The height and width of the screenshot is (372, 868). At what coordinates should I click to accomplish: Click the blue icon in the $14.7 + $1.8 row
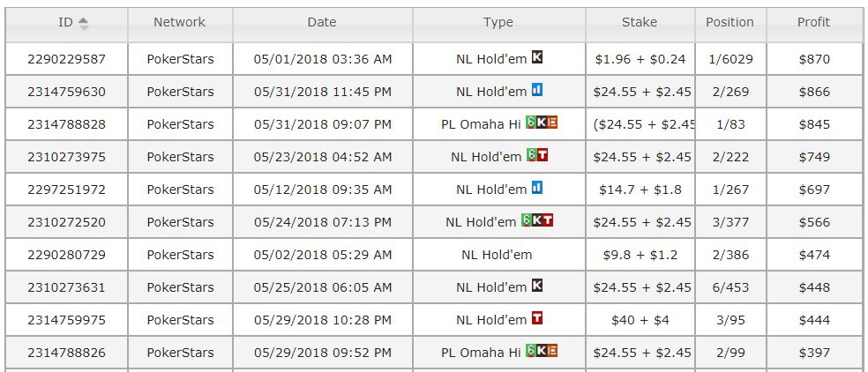(x=536, y=189)
